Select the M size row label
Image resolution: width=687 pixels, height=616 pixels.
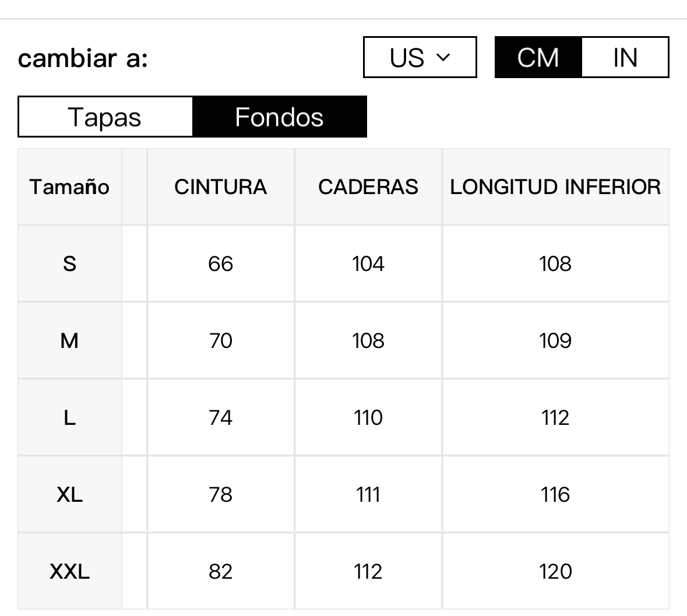click(69, 340)
